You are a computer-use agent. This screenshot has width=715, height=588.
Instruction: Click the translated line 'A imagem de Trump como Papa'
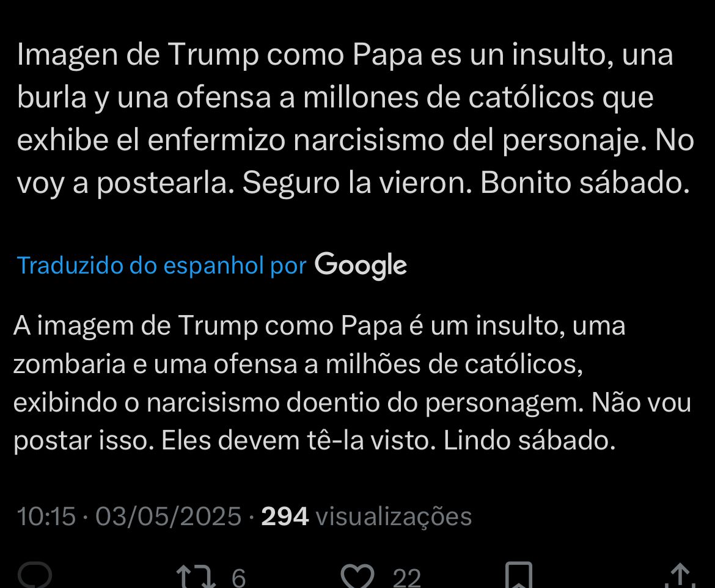pyautogui.click(x=208, y=327)
